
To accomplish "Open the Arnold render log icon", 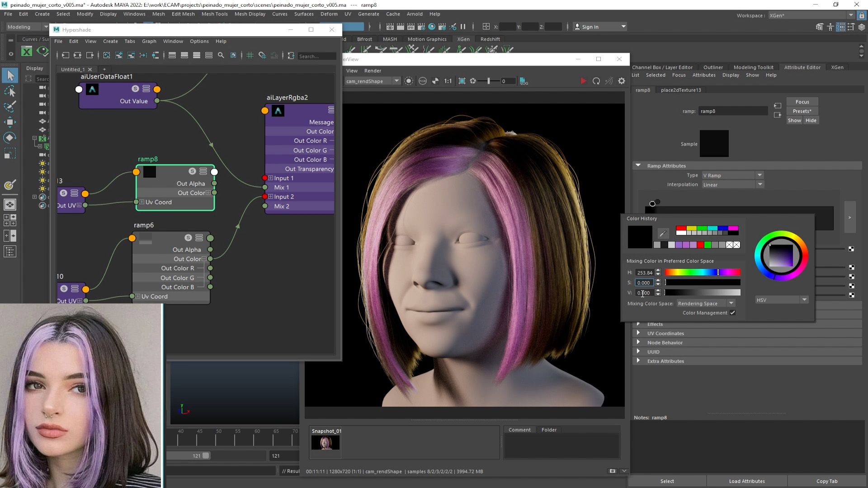I will (524, 81).
